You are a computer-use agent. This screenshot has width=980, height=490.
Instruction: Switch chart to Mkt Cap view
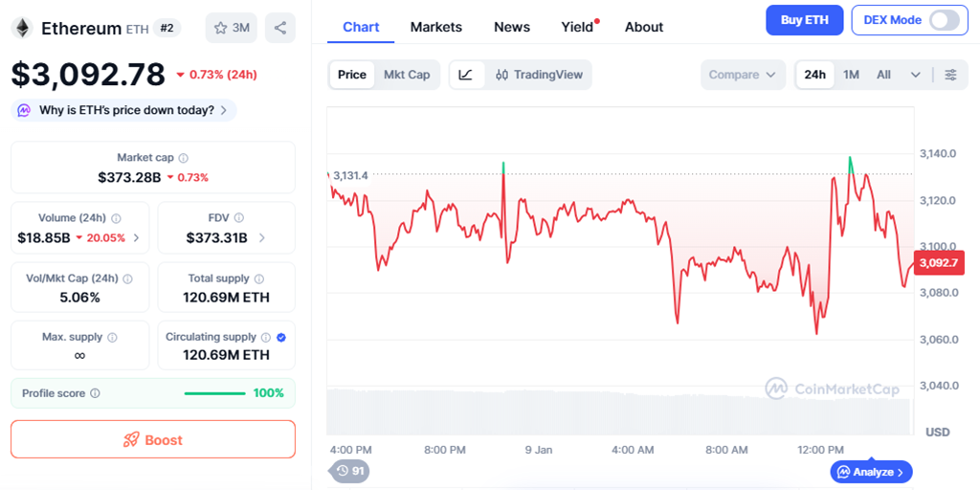tap(407, 75)
